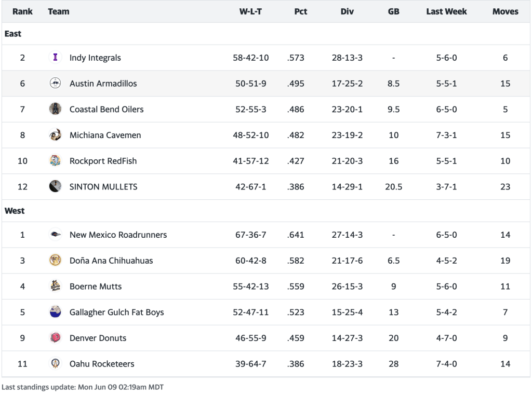Click the Boerne Mutts team logo
Viewport: 532px width, 395px height.
[x=55, y=286]
